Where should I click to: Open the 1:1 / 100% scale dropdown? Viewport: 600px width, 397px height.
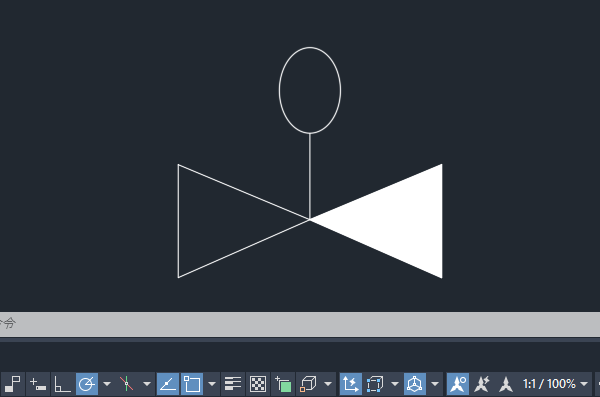[555, 384]
